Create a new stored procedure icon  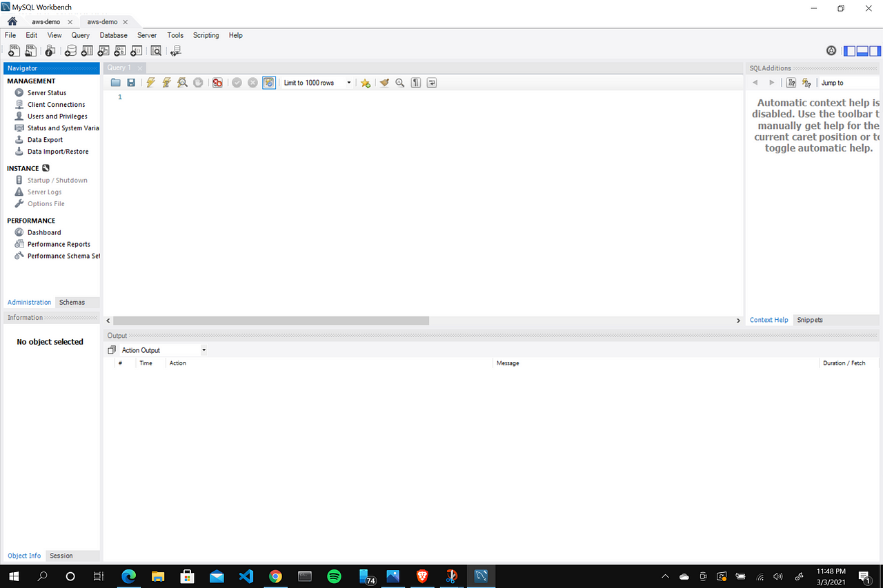coord(120,50)
